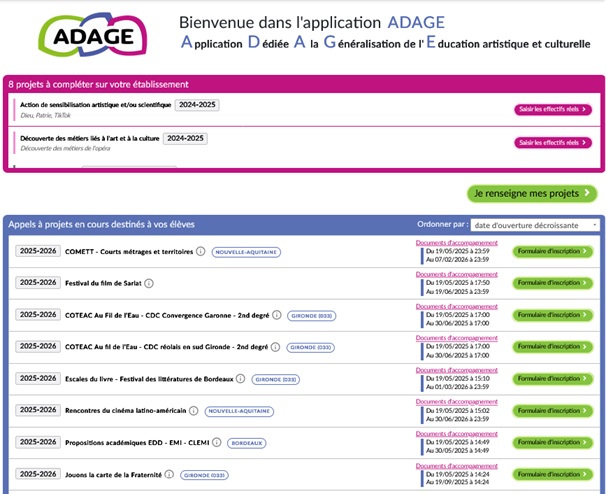
Task: Select 'Escales du livre - Festival des littératures' title
Action: coord(149,379)
